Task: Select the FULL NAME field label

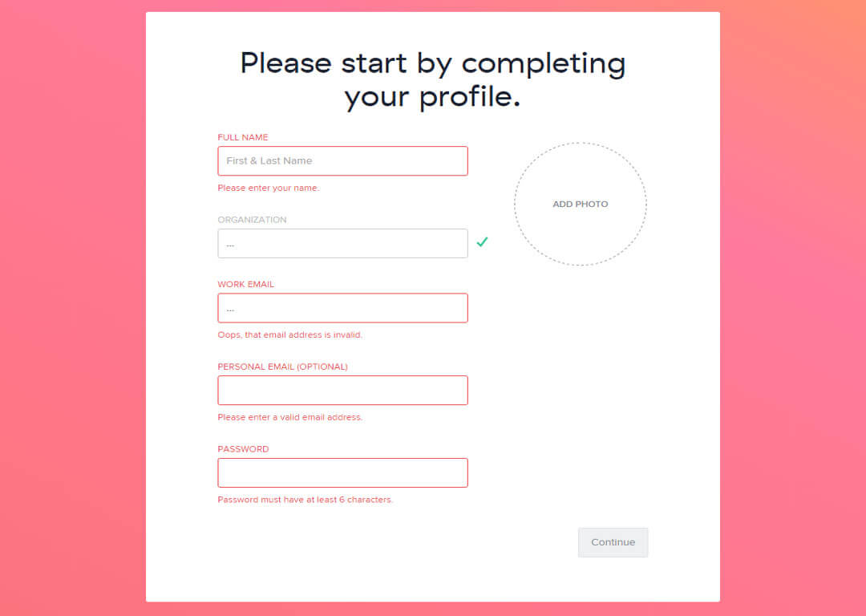Action: (242, 137)
